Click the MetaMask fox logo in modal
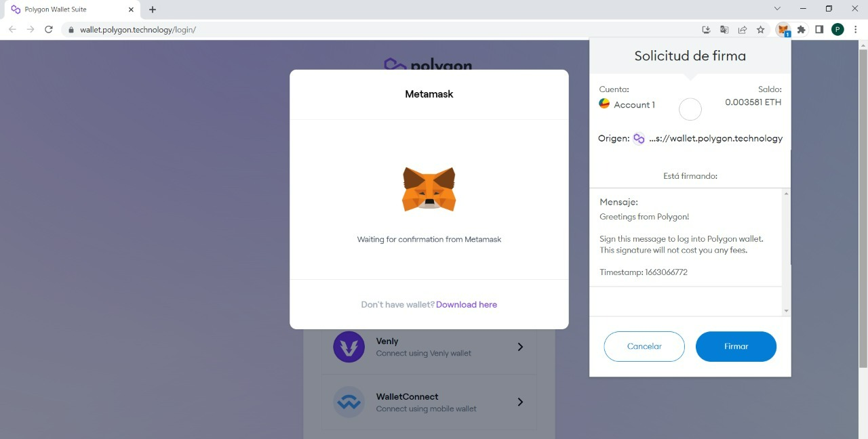868x439 pixels. click(x=429, y=189)
